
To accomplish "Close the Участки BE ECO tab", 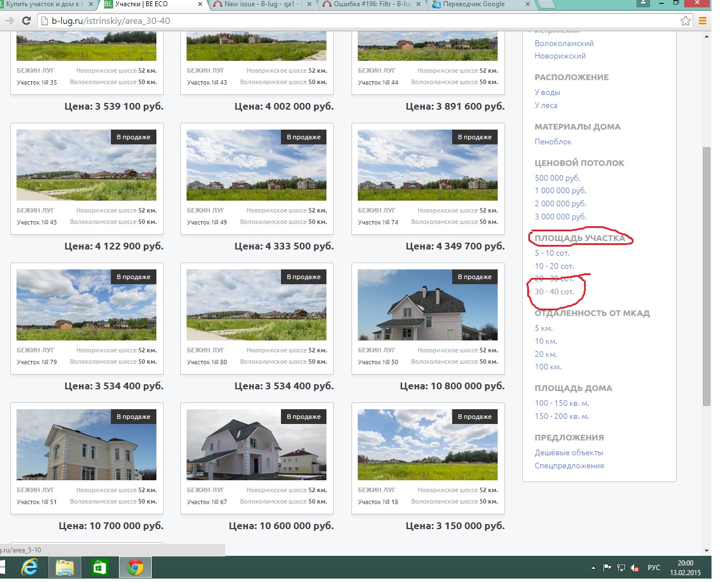I will click(x=200, y=5).
